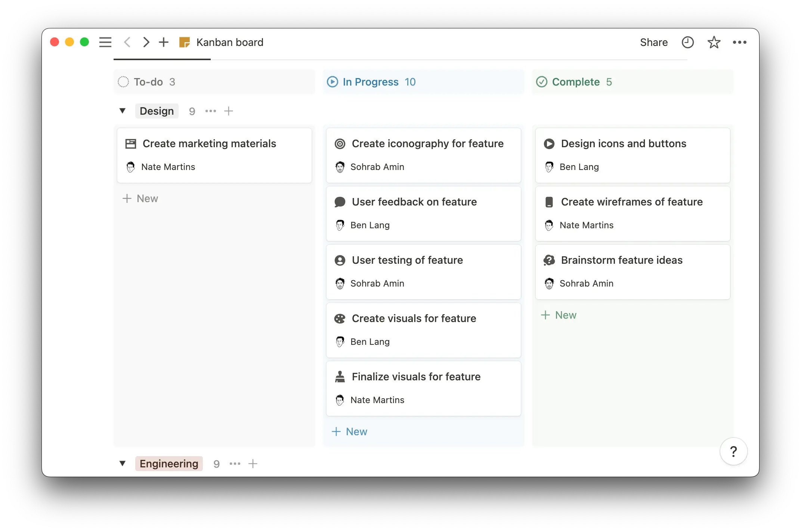The height and width of the screenshot is (532, 801).
Task: Click the speech bubble icon on User feedback card
Action: point(340,202)
